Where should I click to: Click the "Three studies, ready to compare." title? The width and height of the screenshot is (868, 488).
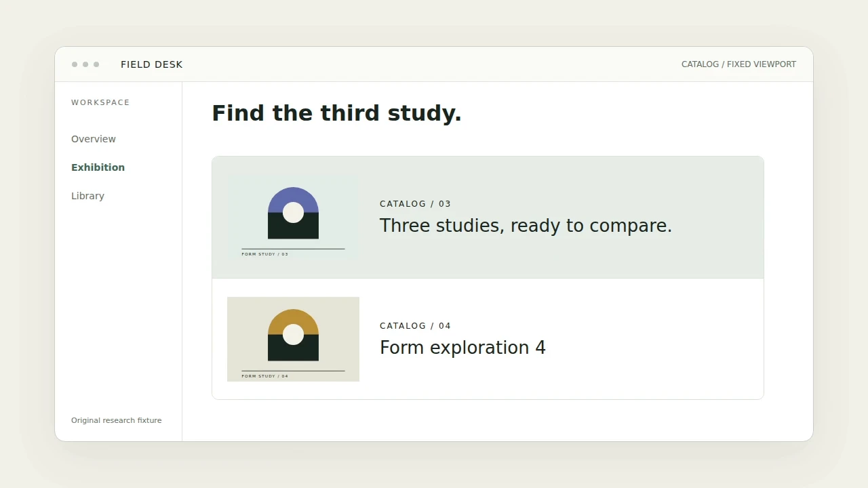(x=526, y=226)
